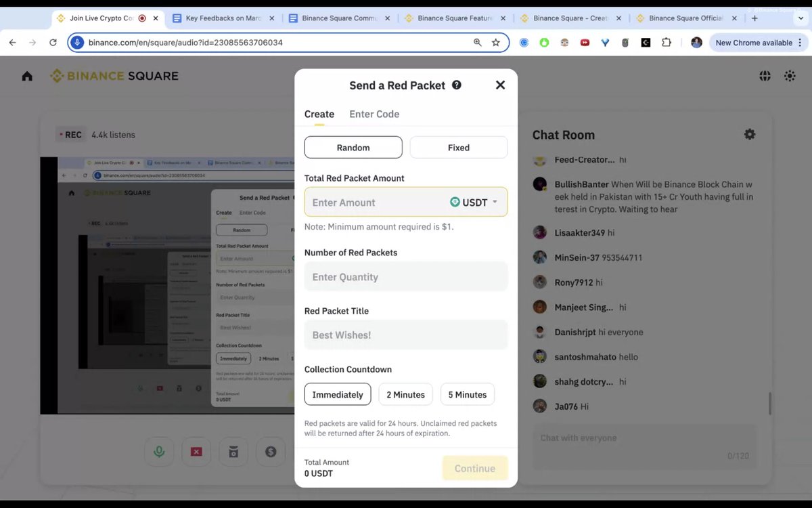
Task: Open the USDT currency dropdown
Action: 474,202
